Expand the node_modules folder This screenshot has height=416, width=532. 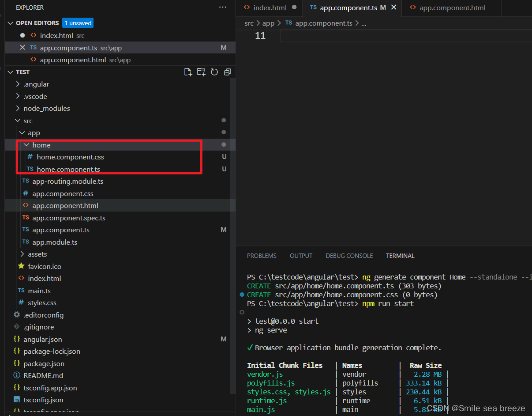click(18, 108)
